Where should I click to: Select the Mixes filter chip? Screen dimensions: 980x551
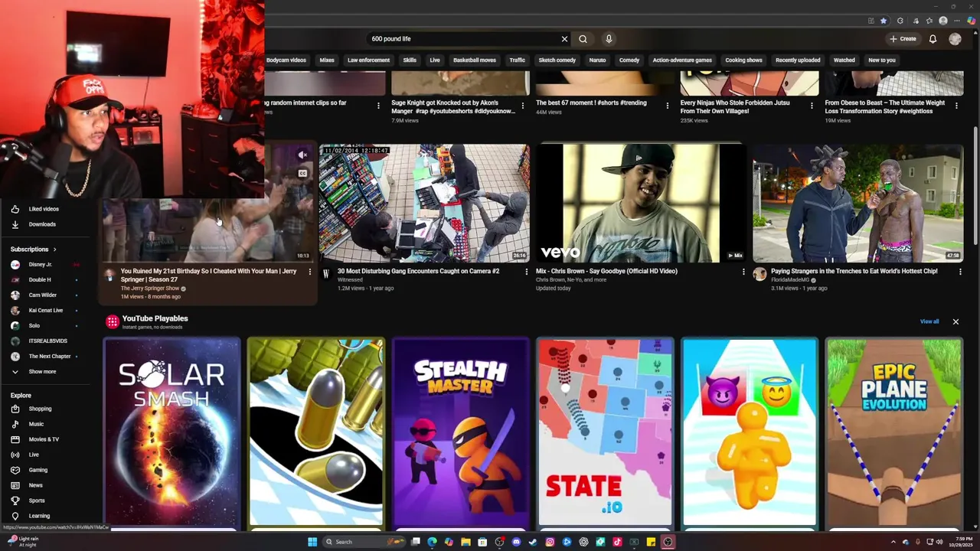327,60
